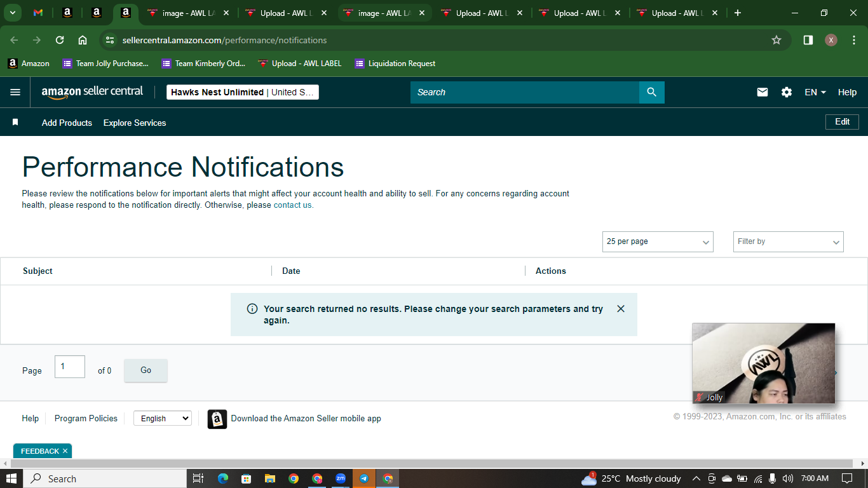Open the Chrome profile avatar
868x488 pixels.
(x=831, y=40)
